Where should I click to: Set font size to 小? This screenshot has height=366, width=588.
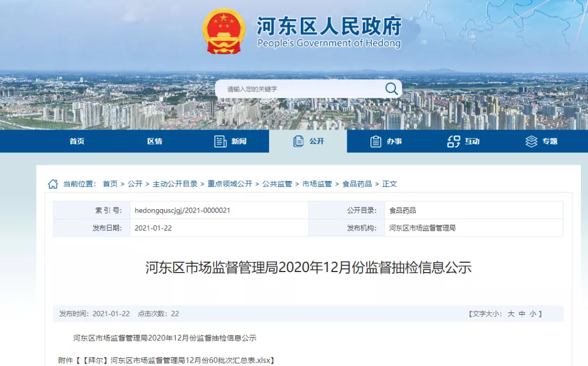tap(533, 314)
